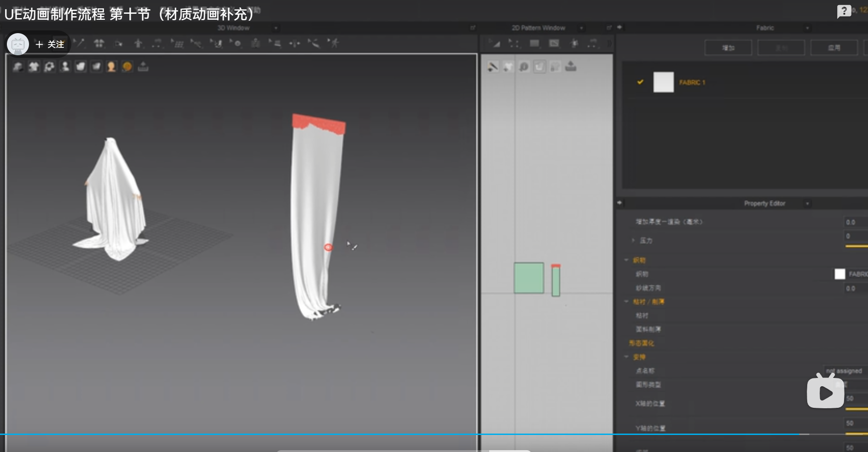Click the first textured-surface icon in 3D view

click(81, 67)
